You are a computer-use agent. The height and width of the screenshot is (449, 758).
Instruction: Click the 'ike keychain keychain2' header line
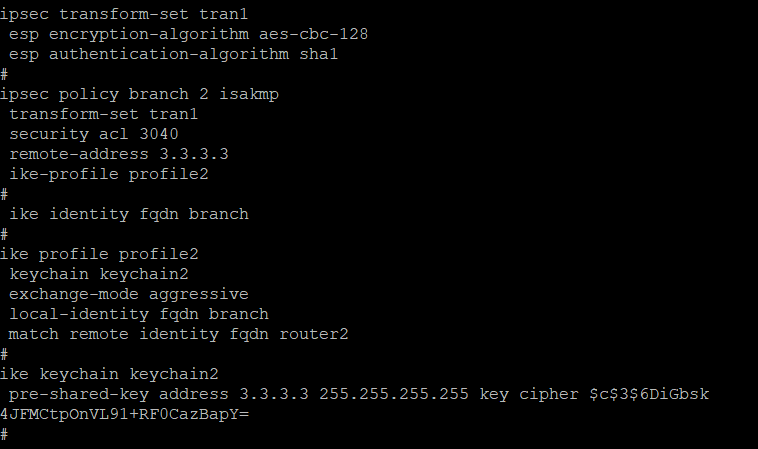click(x=109, y=373)
